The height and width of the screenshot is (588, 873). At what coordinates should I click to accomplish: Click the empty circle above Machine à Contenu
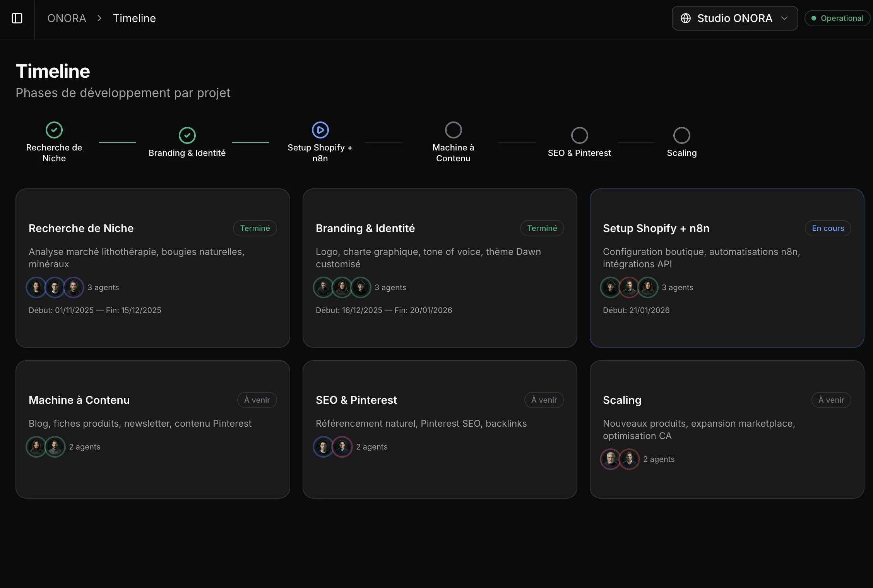[x=453, y=129]
